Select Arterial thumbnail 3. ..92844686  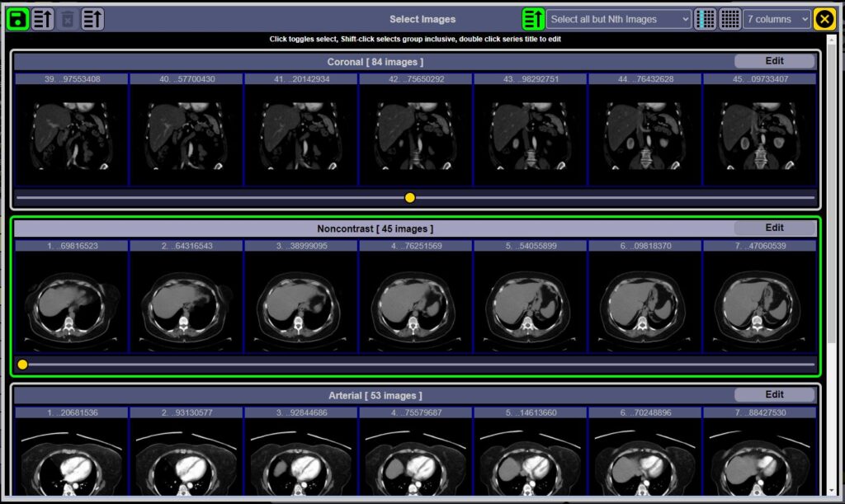(x=301, y=452)
